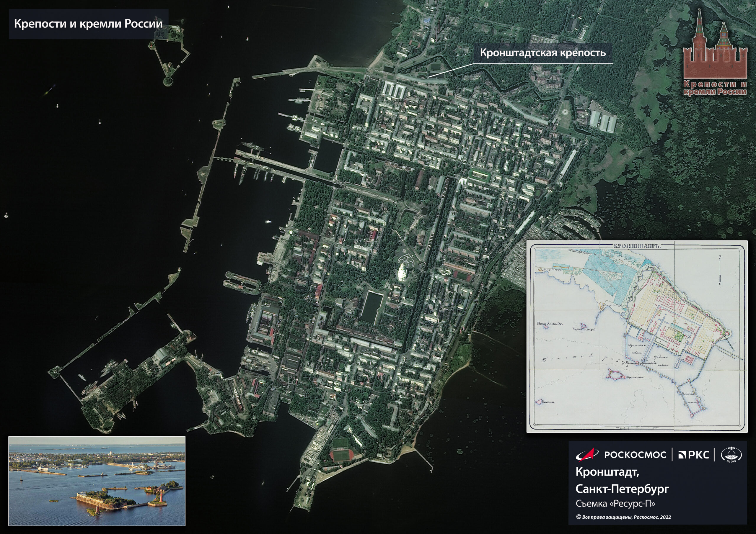Open the historic Kronstadt map inset
The height and width of the screenshot is (534, 756).
pos(637,336)
